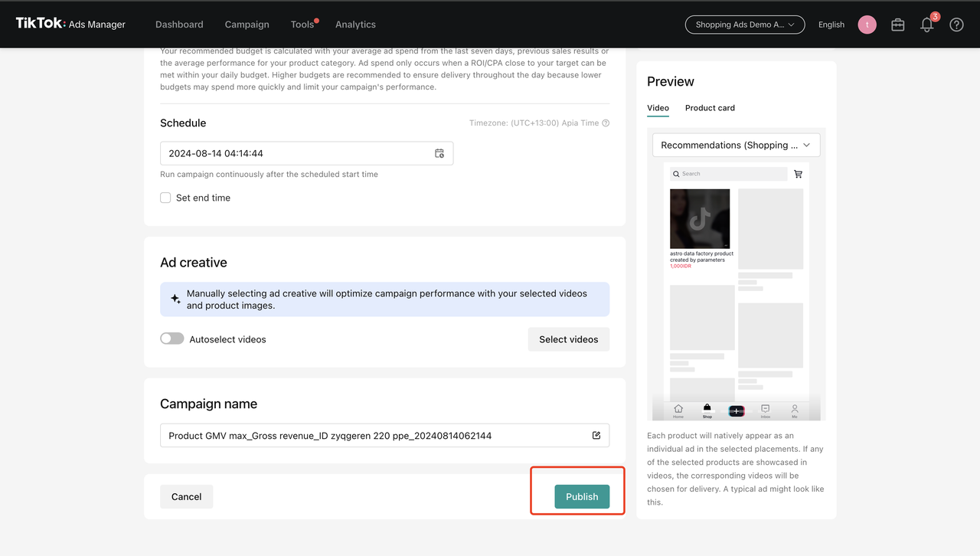Image resolution: width=980 pixels, height=556 pixels.
Task: Check the Set end time checkbox
Action: point(165,198)
